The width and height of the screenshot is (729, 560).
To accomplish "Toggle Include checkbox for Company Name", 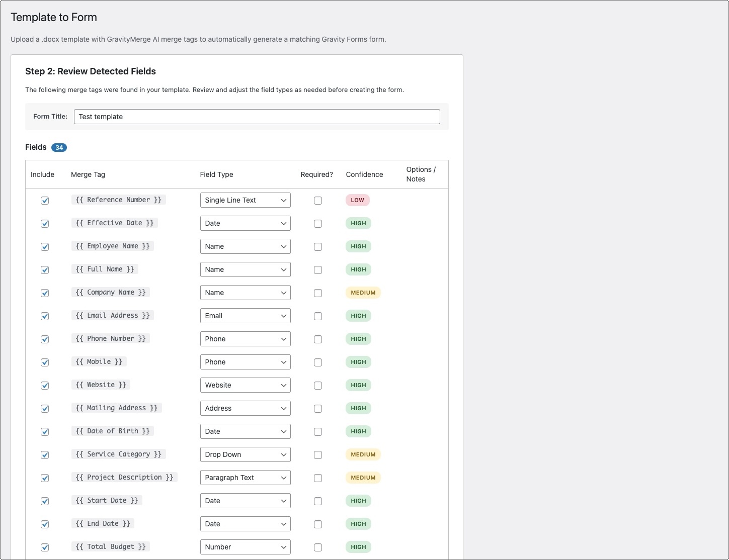I will pos(45,293).
